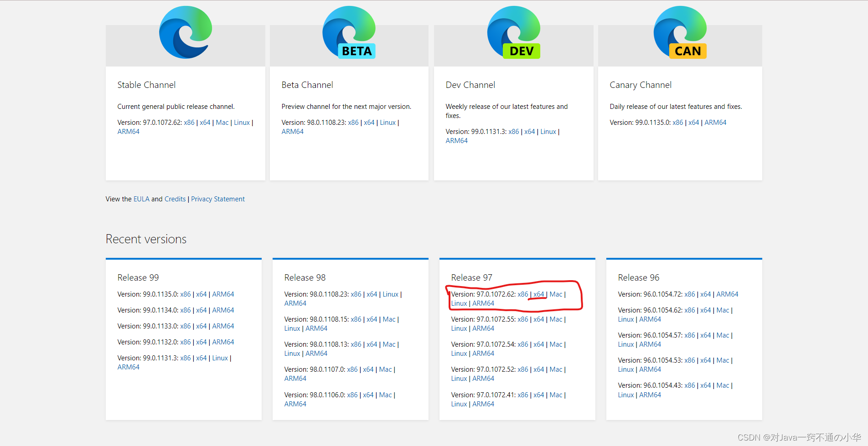Download Stable Channel x64 driver
This screenshot has width=868, height=446.
pyautogui.click(x=205, y=123)
